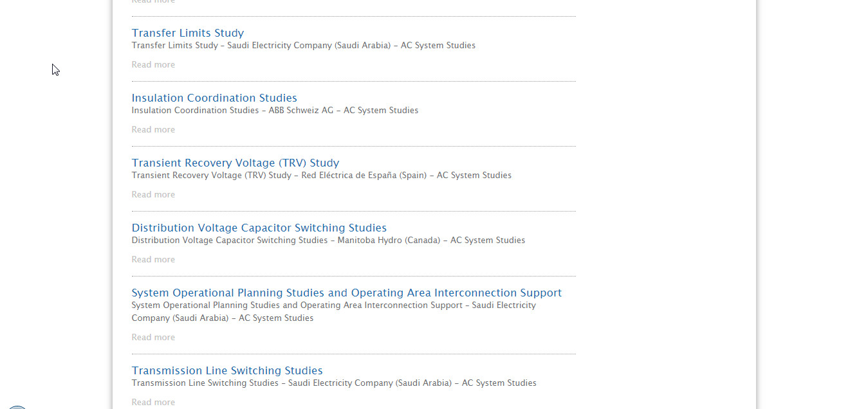This screenshot has height=409, width=868.
Task: Open Transmission Line Switching Studies heading link
Action: coord(227,370)
